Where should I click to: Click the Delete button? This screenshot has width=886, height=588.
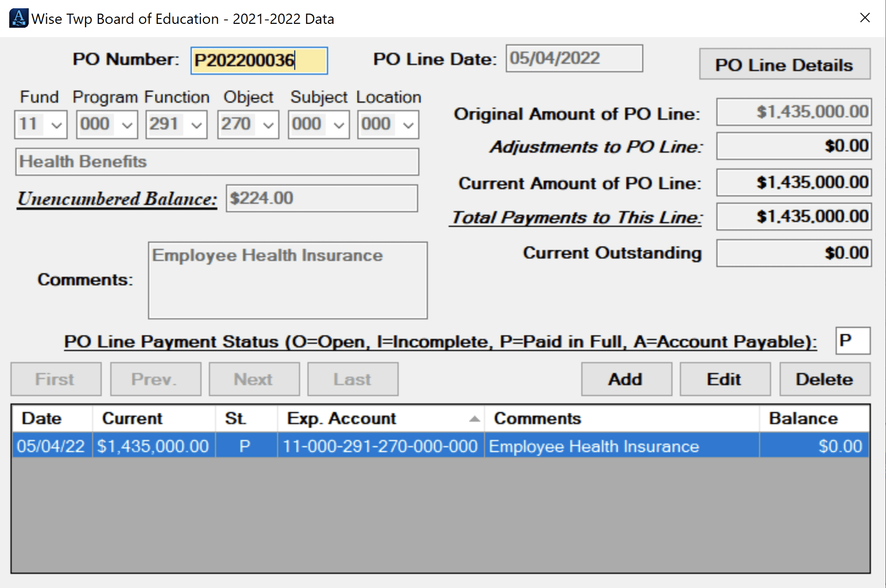(x=825, y=379)
